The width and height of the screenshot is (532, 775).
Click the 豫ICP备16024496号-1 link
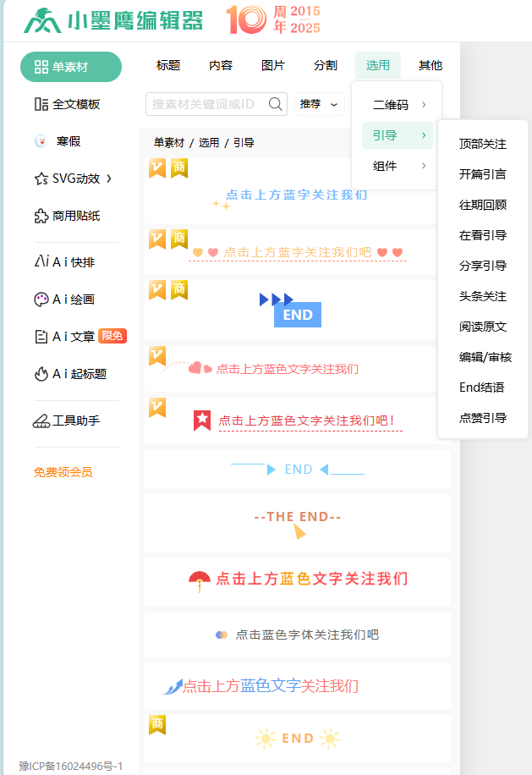coord(71,766)
